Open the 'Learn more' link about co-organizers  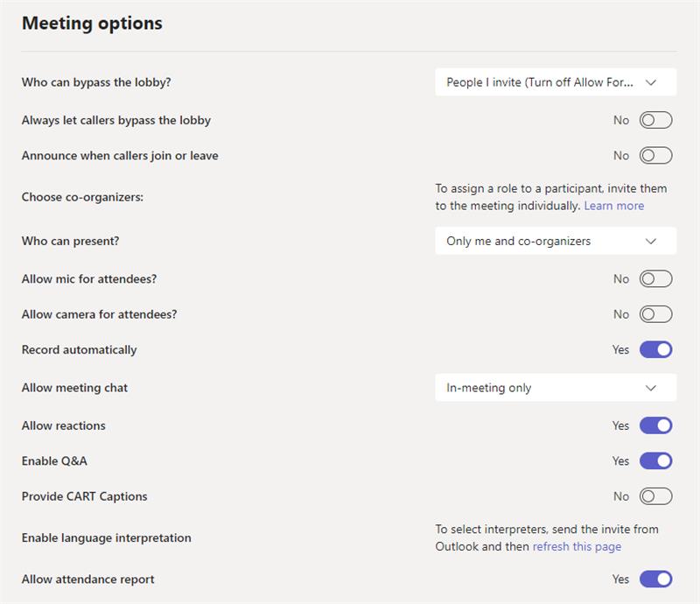coord(613,206)
